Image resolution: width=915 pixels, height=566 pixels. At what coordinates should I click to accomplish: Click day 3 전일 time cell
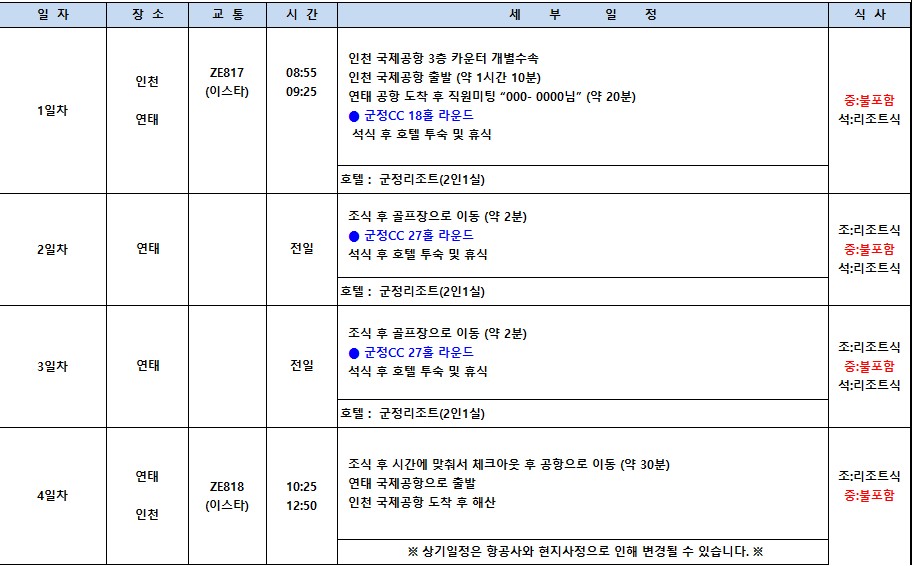coord(302,365)
